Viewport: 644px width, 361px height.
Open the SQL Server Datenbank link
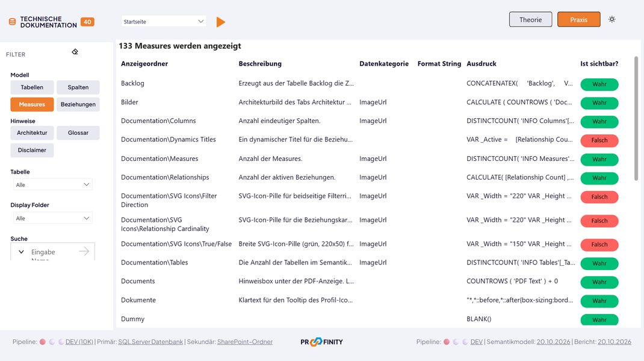150,342
